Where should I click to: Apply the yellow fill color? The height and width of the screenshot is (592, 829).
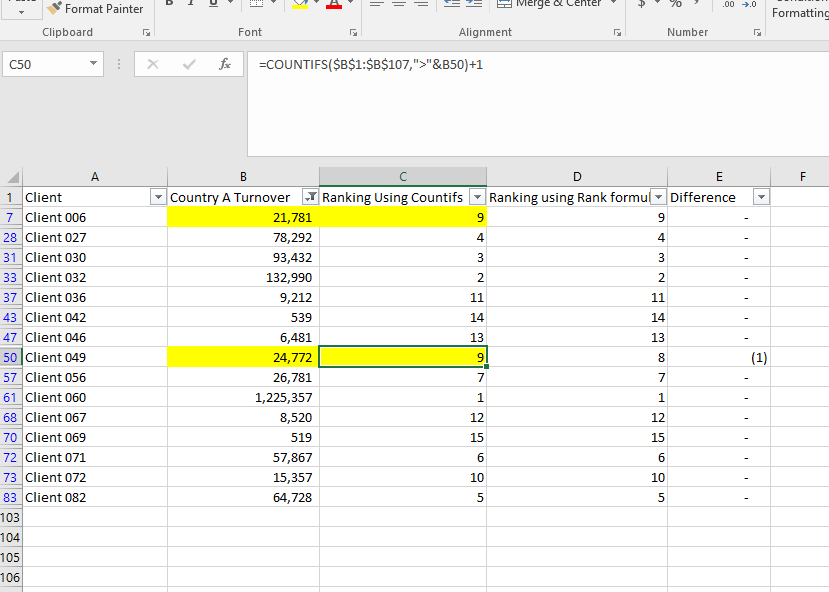pos(300,4)
